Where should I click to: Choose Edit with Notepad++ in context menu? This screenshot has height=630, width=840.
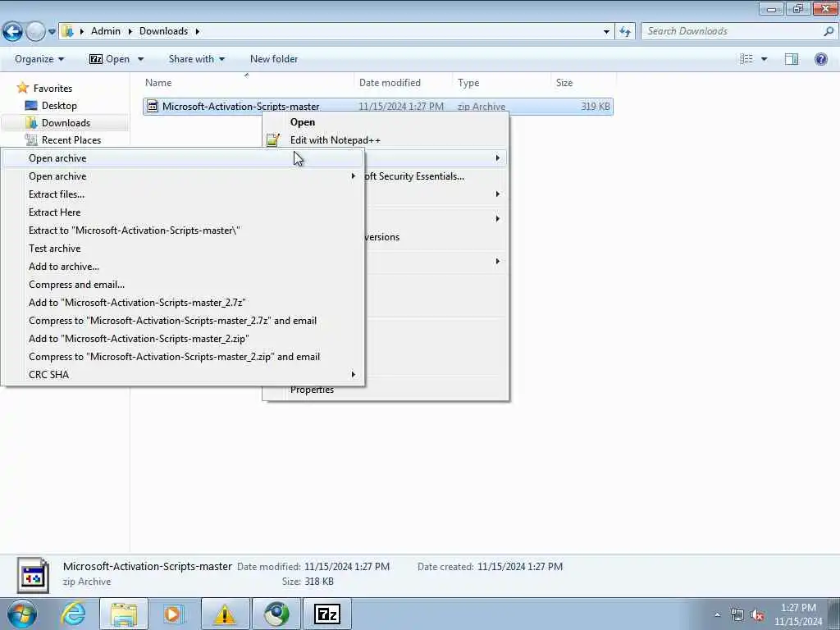336,139
